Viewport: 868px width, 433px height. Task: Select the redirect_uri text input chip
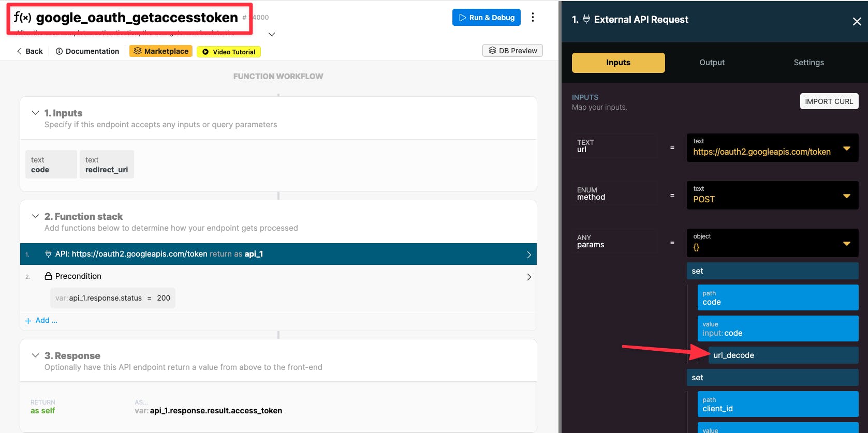coord(107,165)
